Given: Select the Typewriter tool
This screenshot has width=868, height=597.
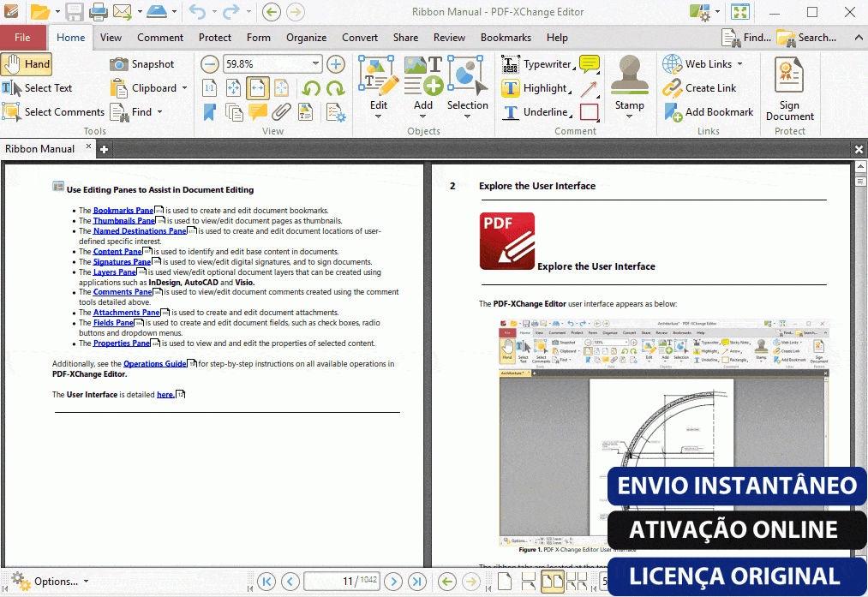Looking at the screenshot, I should click(x=536, y=64).
